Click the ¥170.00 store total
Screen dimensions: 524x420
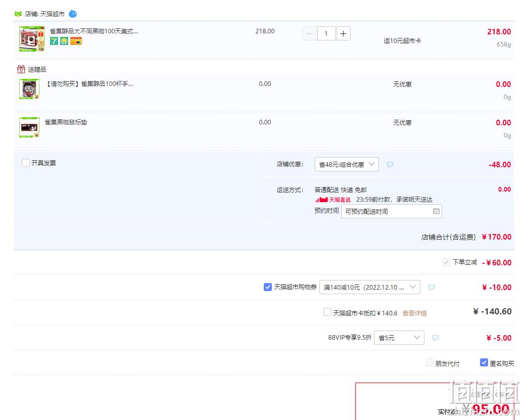[497, 237]
